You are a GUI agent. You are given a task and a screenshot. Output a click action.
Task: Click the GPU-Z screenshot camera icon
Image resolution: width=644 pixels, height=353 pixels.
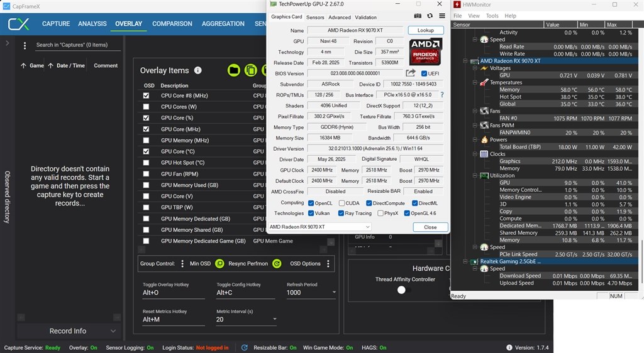418,16
